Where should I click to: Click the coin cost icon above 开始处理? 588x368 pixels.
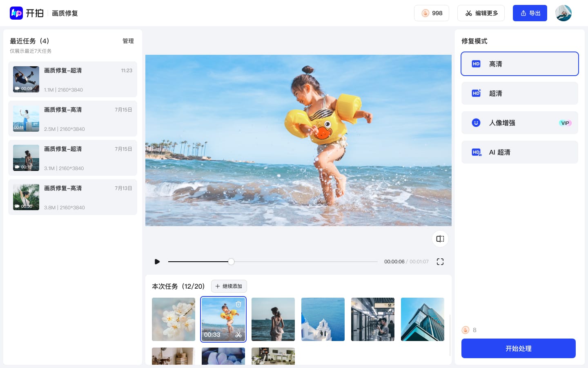point(465,330)
